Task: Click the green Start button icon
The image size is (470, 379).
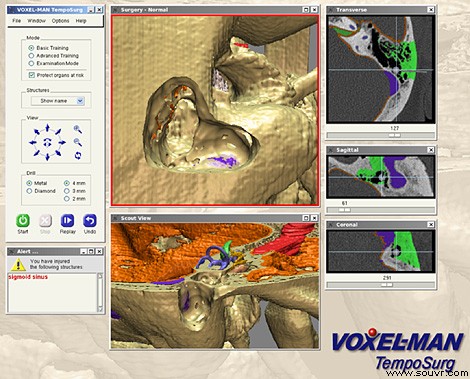Action: [x=23, y=221]
